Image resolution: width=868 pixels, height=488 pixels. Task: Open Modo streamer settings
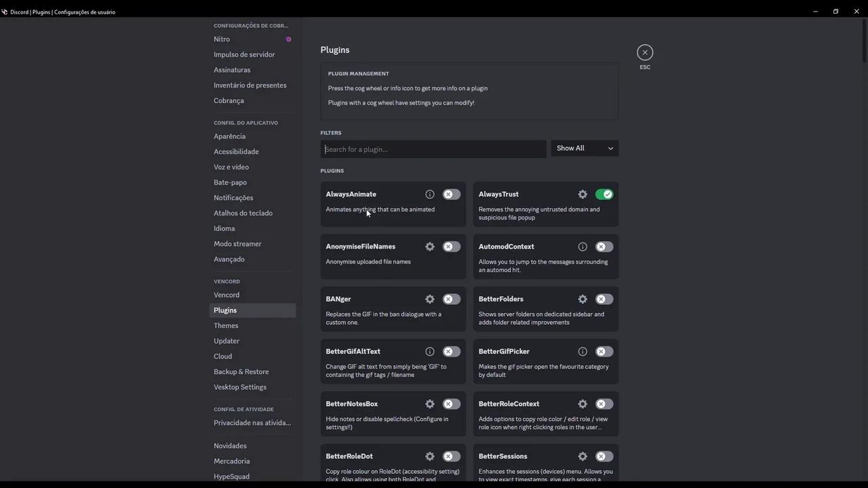pyautogui.click(x=253, y=244)
